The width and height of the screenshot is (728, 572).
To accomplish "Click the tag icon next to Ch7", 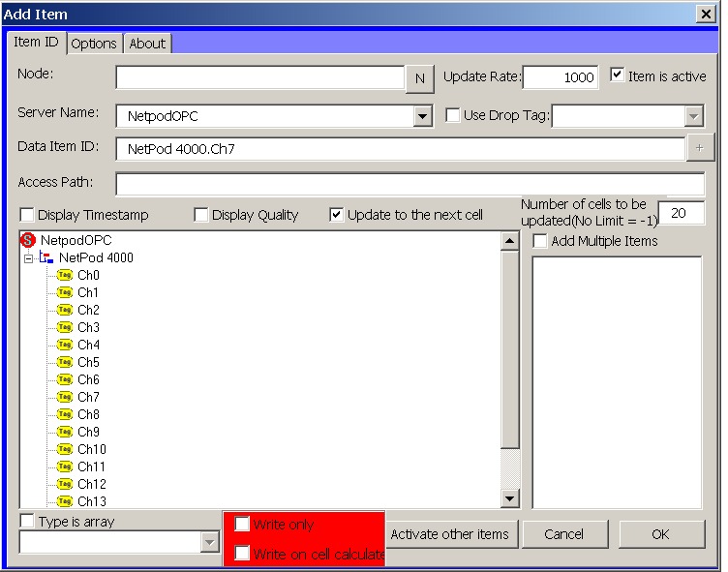I will (x=65, y=397).
